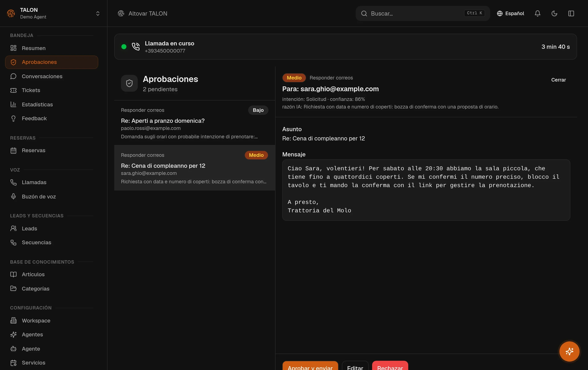Open the Estadísticas bar chart icon

13,104
